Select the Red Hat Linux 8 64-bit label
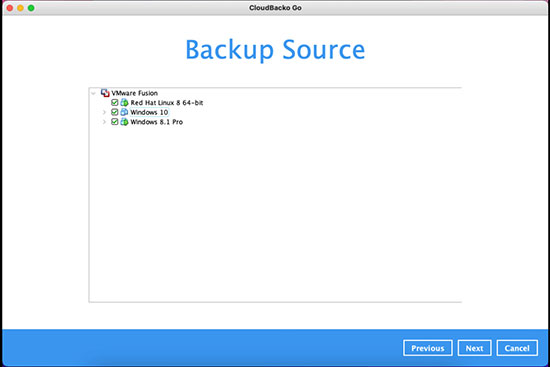The width and height of the screenshot is (550, 367). [x=167, y=102]
